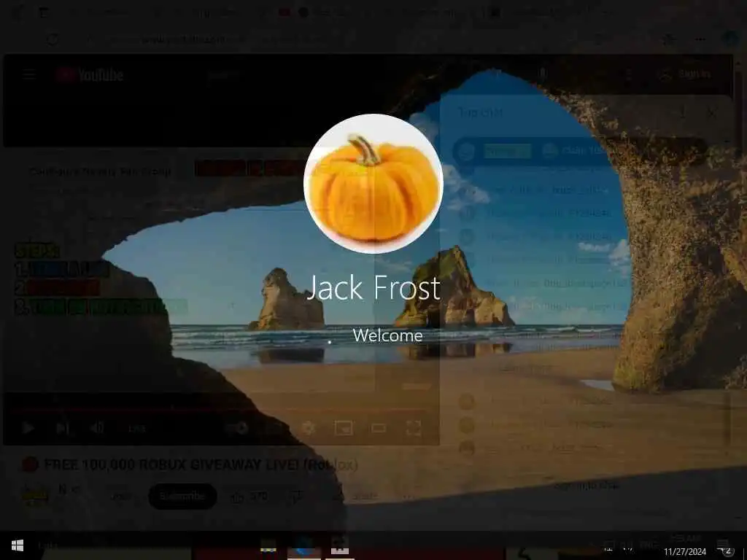The image size is (747, 560).
Task: Reload the page in the browser
Action: tap(53, 40)
